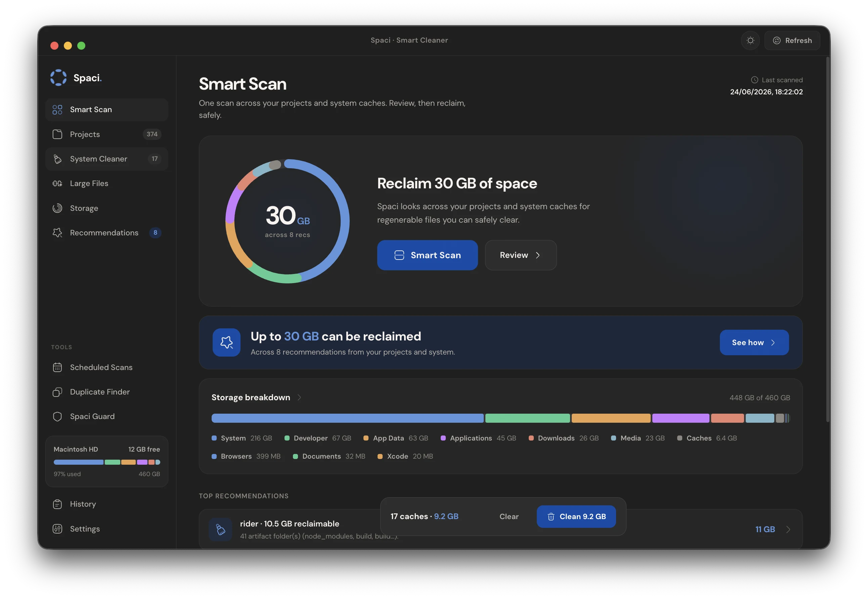
Task: Open Recommendations in sidebar
Action: (106, 233)
